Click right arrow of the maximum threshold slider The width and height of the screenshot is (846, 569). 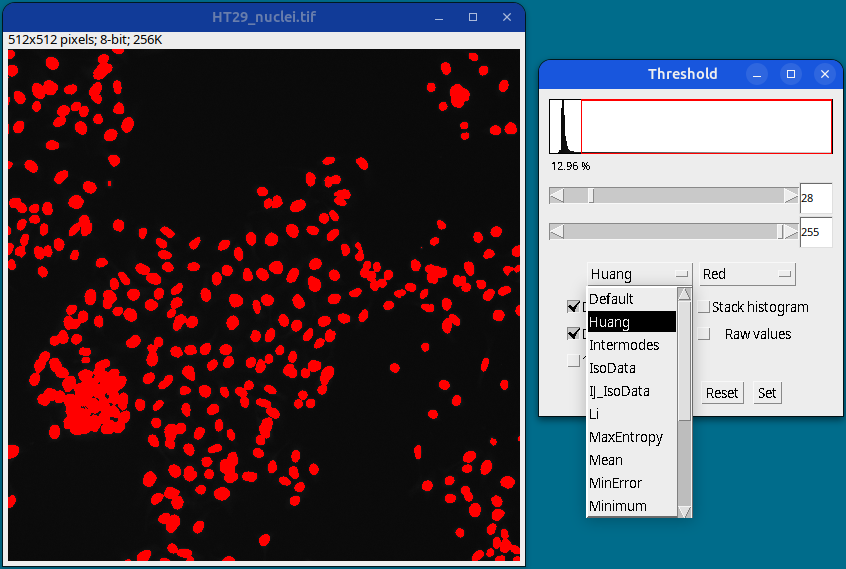(x=791, y=232)
